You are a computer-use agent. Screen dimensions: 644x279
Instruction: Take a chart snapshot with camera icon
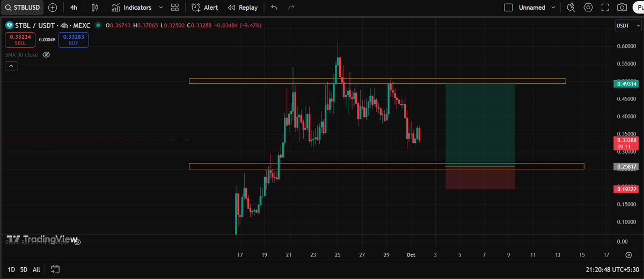(x=622, y=8)
